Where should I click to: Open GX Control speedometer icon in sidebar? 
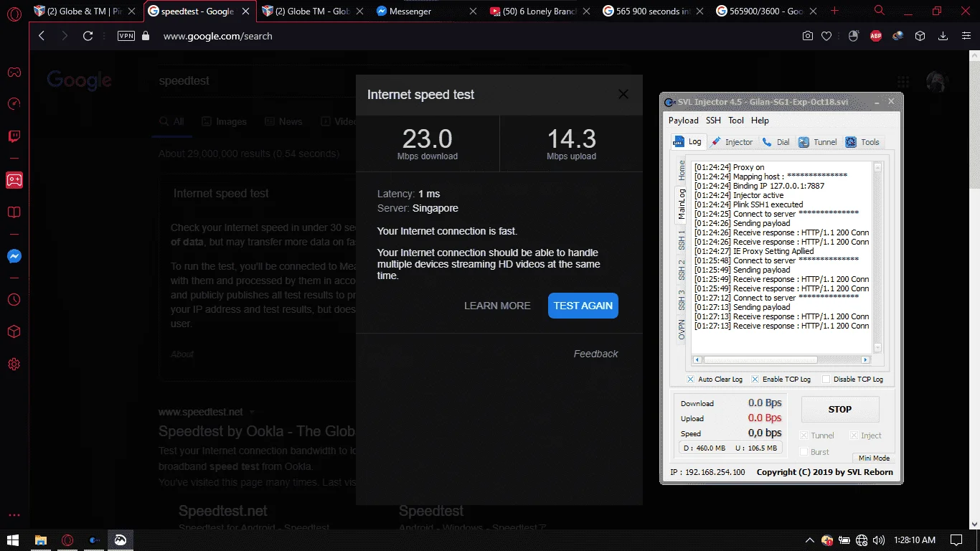tap(14, 104)
